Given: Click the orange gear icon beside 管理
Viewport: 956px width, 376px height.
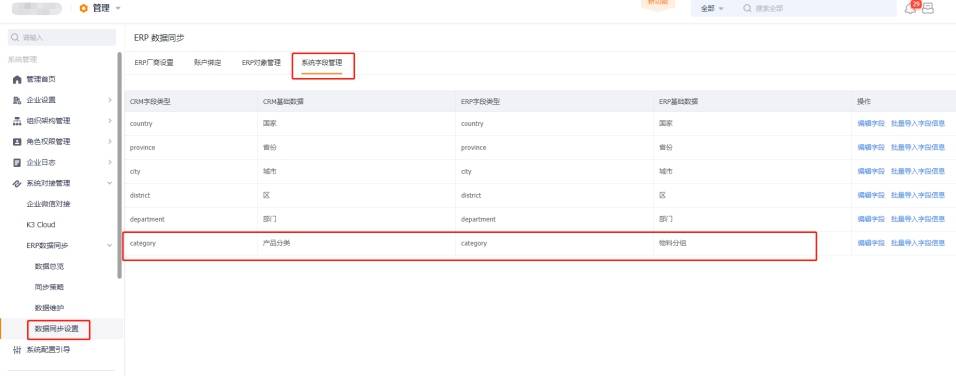Looking at the screenshot, I should tap(84, 9).
